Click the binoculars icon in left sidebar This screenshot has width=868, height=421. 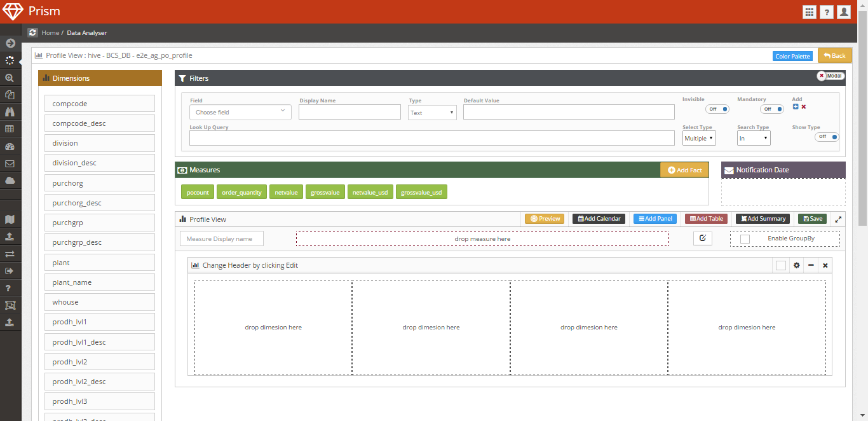pos(10,112)
